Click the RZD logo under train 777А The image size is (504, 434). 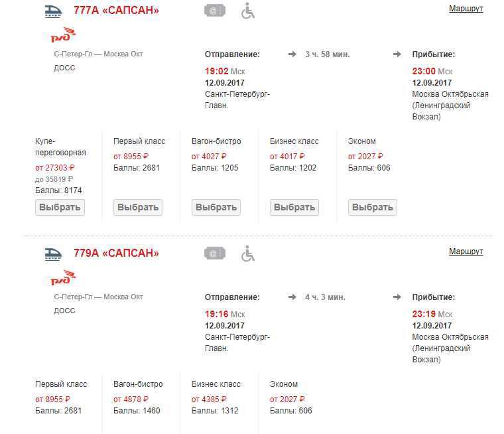click(x=64, y=36)
